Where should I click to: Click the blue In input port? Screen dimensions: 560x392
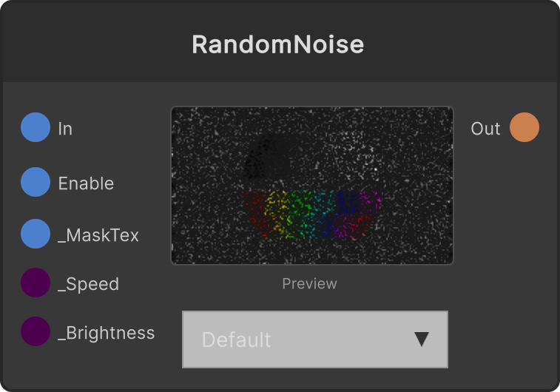pyautogui.click(x=36, y=127)
